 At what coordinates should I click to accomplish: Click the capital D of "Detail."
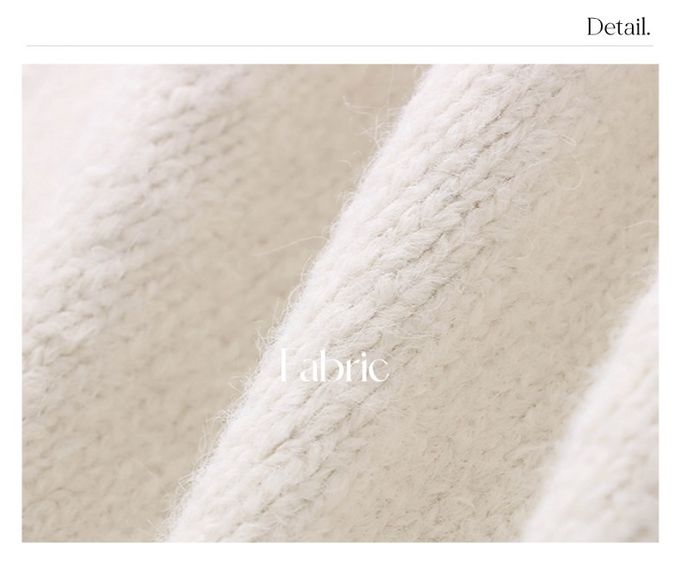[x=596, y=27]
